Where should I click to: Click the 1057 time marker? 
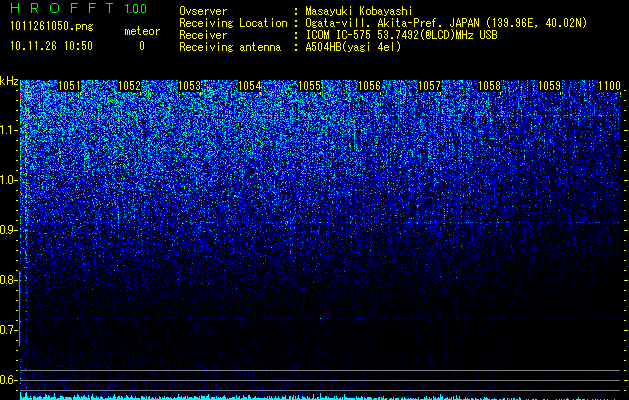pyautogui.click(x=429, y=86)
